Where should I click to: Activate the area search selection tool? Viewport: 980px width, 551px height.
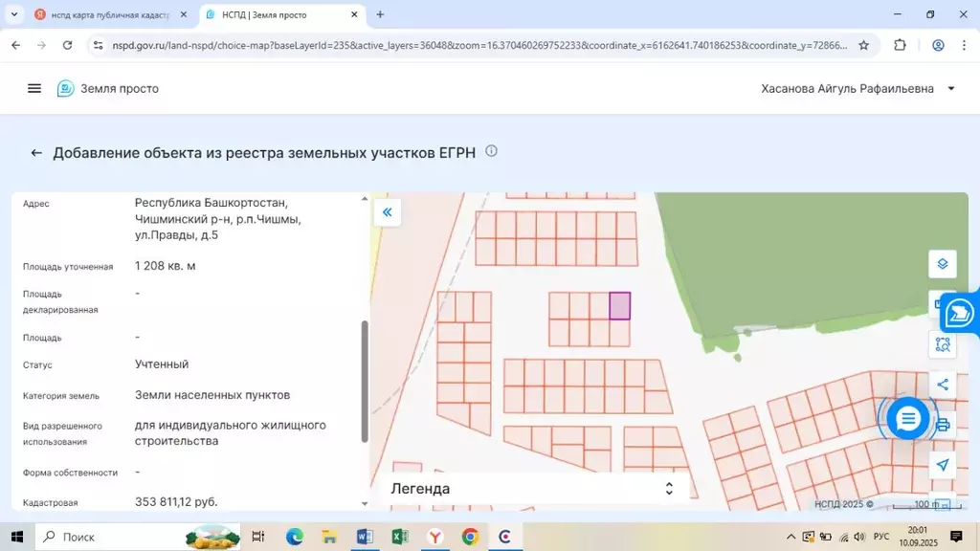click(x=942, y=344)
